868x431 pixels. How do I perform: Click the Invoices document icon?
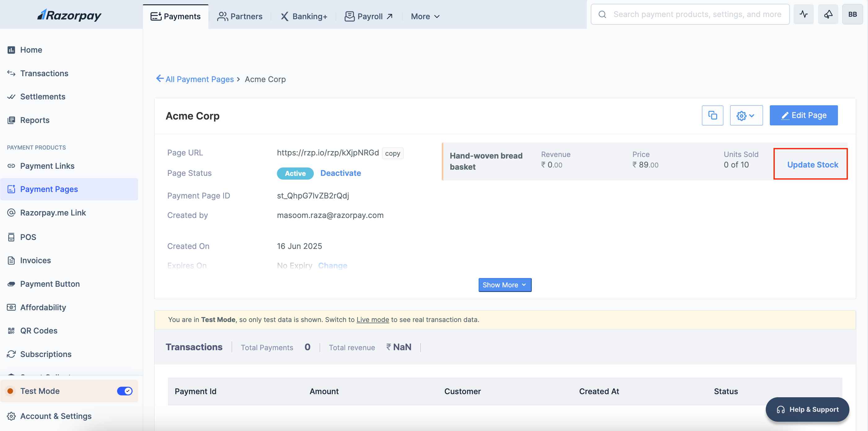pyautogui.click(x=11, y=260)
